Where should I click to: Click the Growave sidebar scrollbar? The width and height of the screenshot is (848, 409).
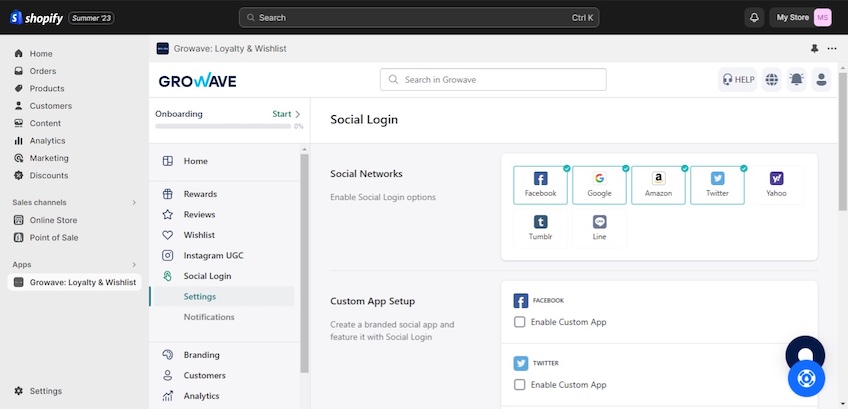304,263
